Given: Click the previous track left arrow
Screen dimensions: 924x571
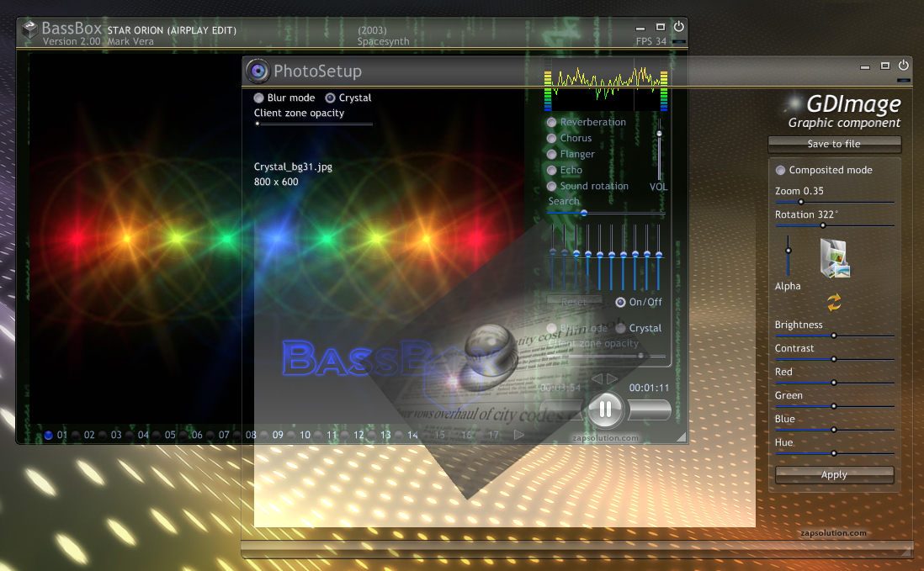Looking at the screenshot, I should 597,378.
